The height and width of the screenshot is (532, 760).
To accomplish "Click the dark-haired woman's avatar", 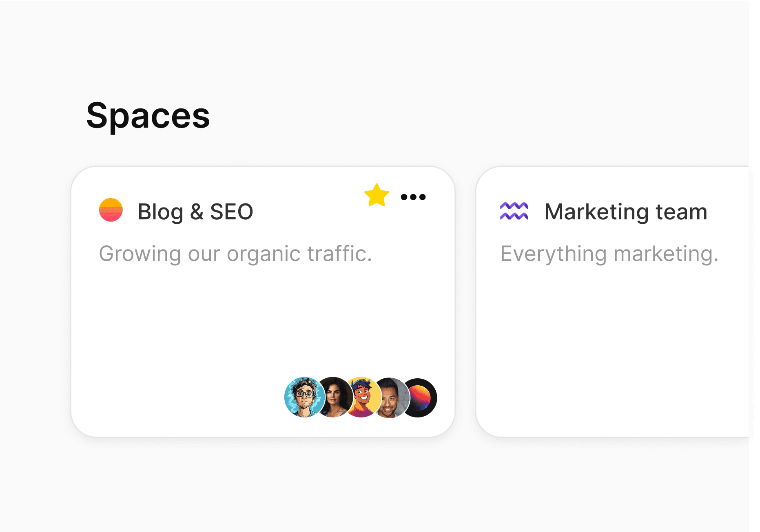I will (x=335, y=397).
